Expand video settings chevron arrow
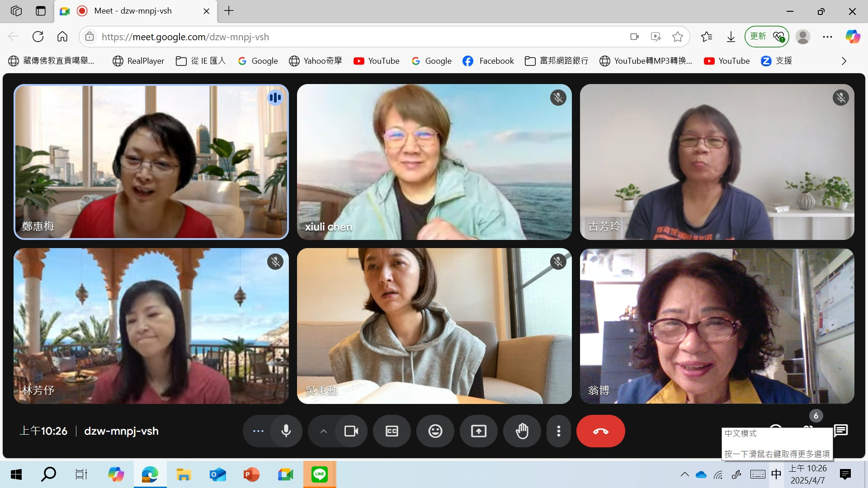 click(323, 431)
